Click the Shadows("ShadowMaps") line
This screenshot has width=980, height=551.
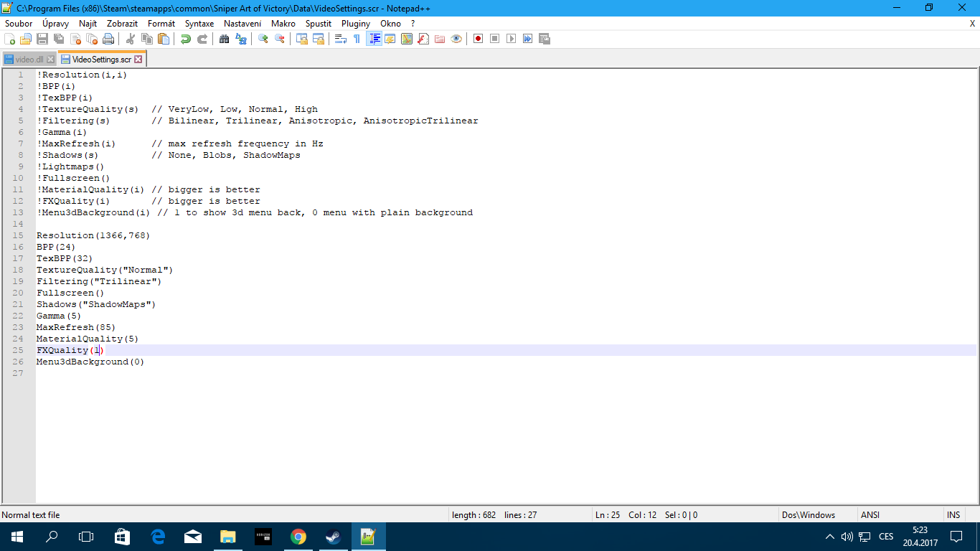coord(96,304)
